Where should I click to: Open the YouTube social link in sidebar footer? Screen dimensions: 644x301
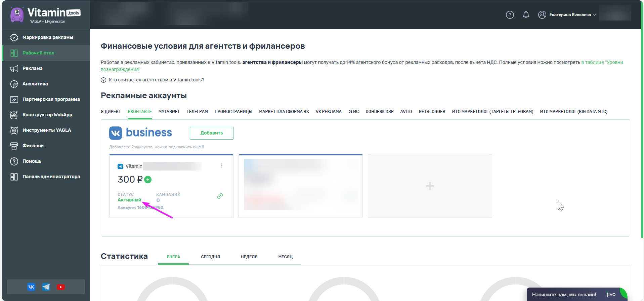point(61,287)
